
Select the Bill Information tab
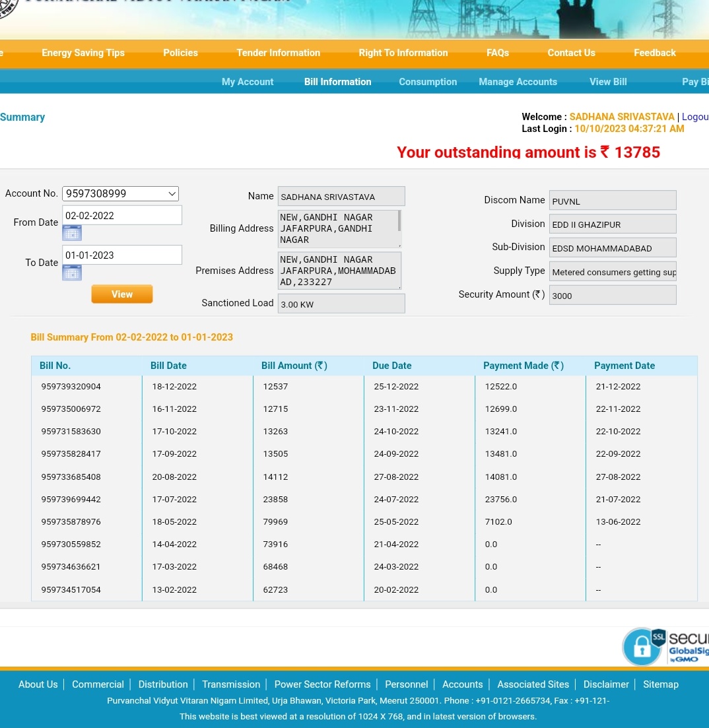(x=337, y=82)
